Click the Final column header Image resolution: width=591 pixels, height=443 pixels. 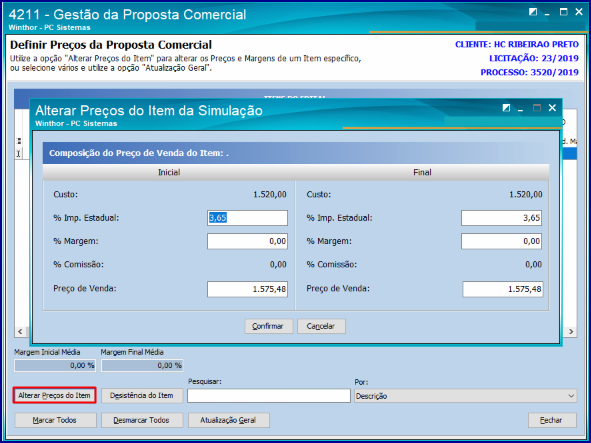[x=422, y=172]
